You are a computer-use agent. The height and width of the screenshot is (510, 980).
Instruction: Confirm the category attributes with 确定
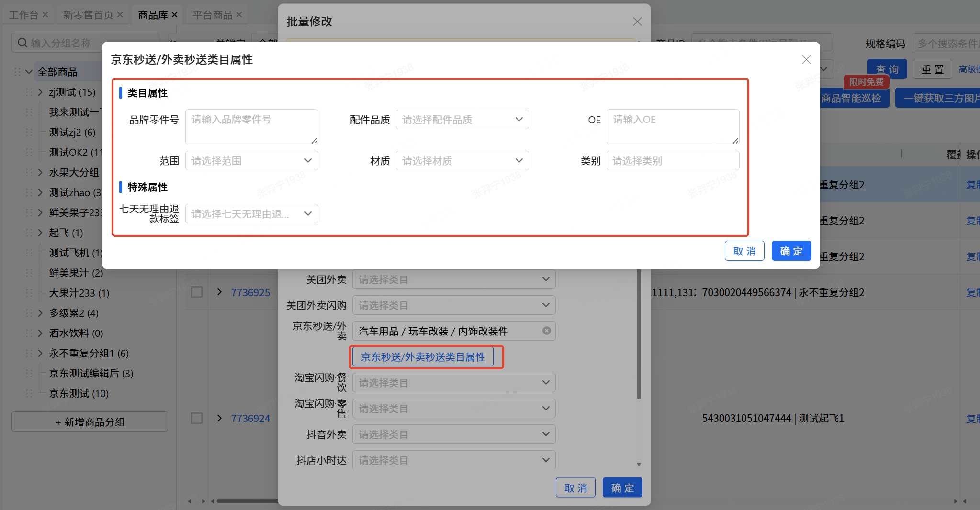791,251
